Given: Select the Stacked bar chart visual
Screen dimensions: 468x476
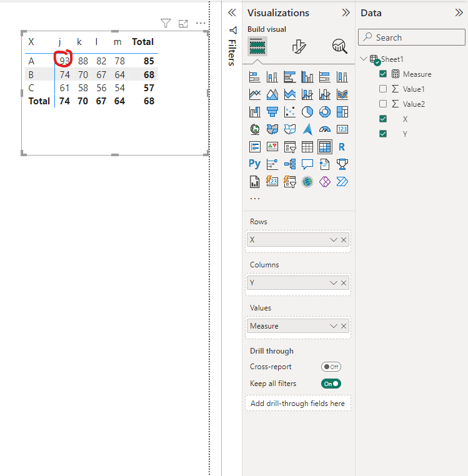Looking at the screenshot, I should [254, 77].
